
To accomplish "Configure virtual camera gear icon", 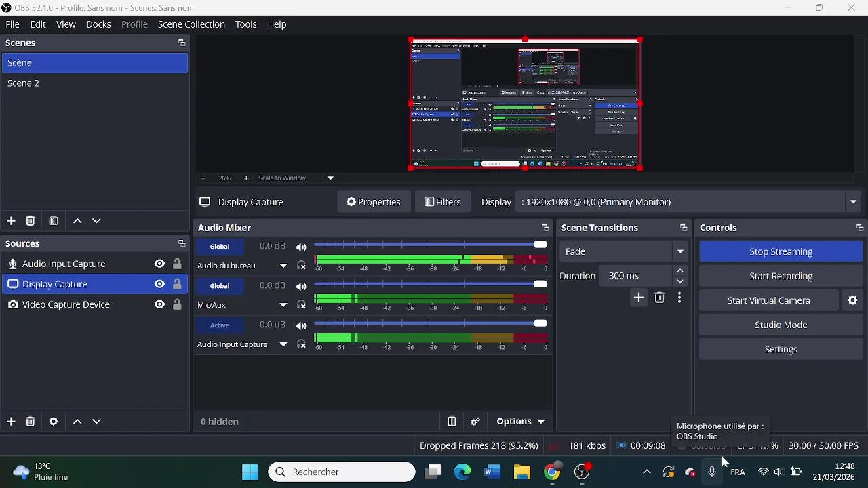I will pyautogui.click(x=853, y=300).
